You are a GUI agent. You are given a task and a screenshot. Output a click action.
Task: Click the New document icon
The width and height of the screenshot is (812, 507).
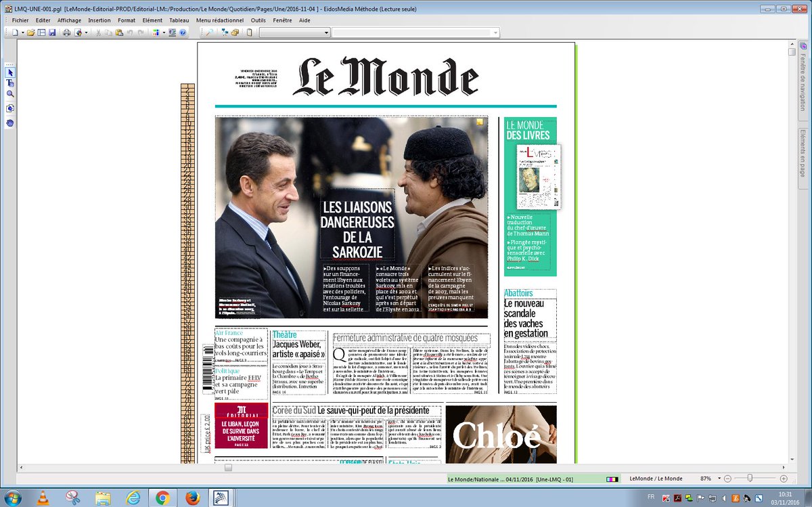[15, 32]
